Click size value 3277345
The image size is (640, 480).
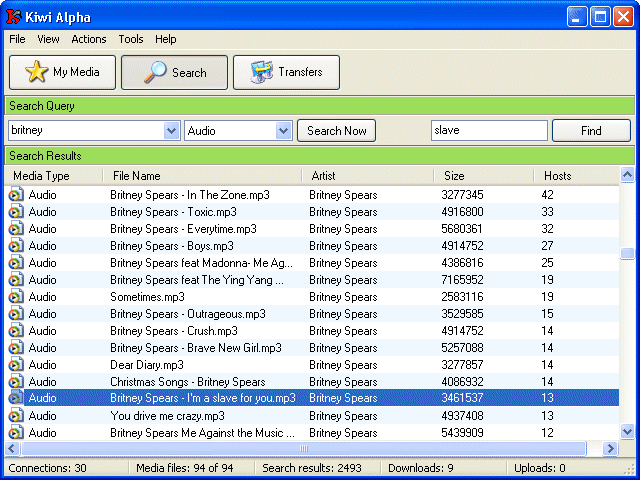pyautogui.click(x=462, y=195)
